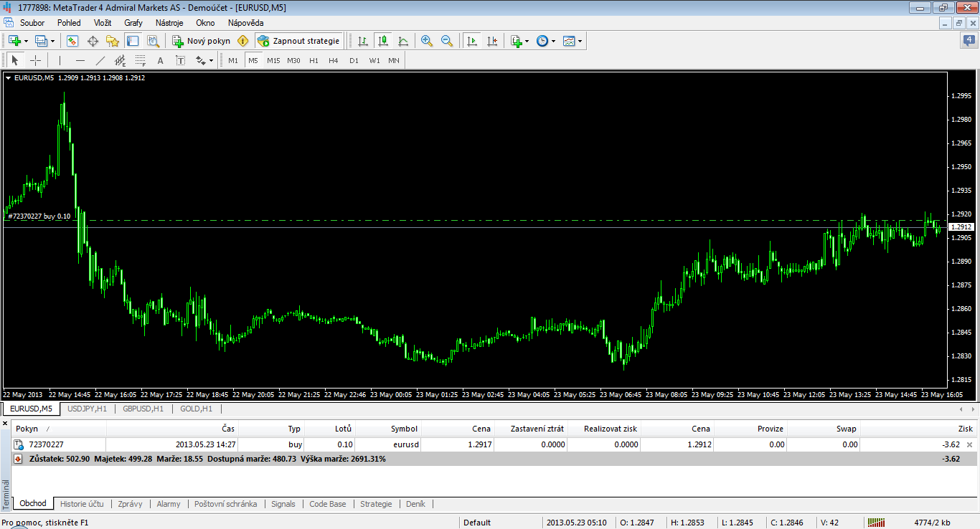
Task: Open the Strategy Tester icon
Action: (x=152, y=41)
